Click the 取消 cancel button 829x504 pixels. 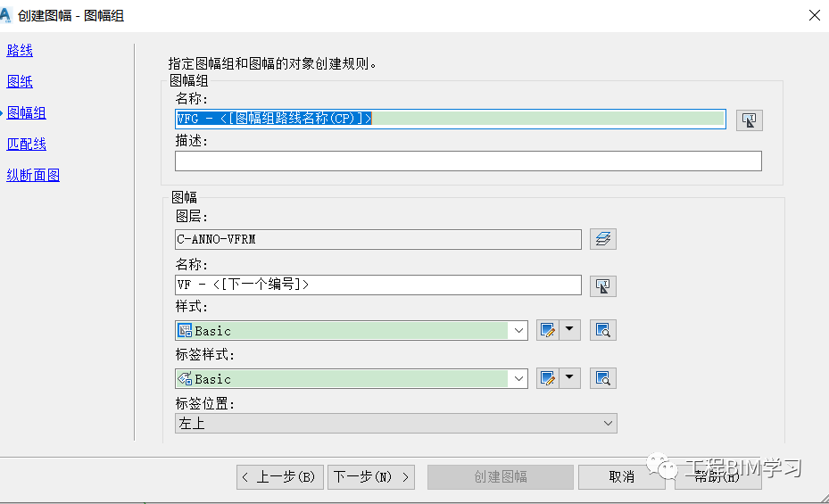pos(622,477)
